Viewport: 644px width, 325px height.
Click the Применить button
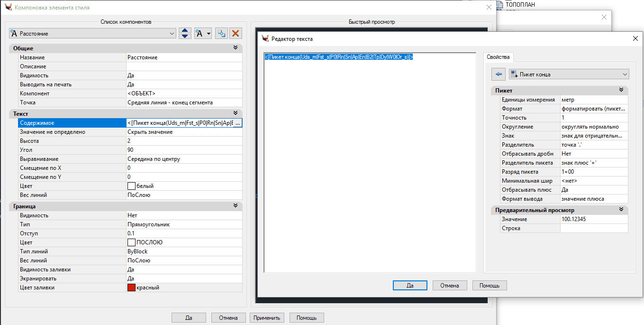[267, 318]
